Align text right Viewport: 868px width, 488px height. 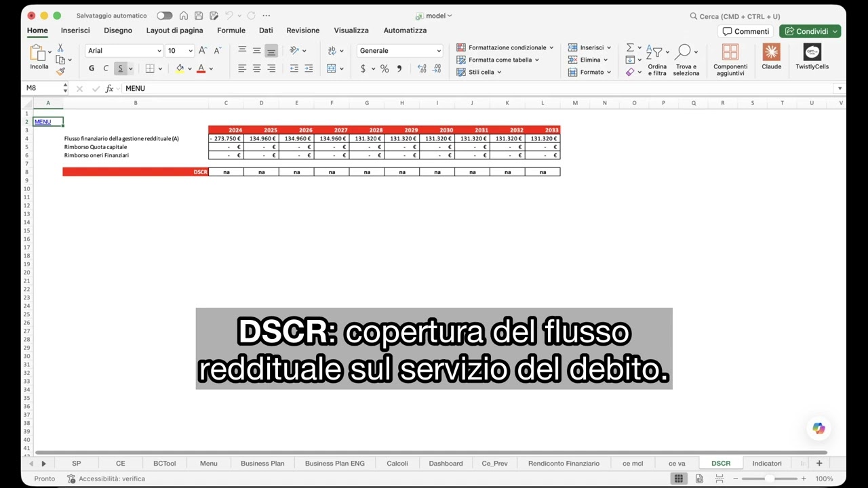pyautogui.click(x=271, y=68)
